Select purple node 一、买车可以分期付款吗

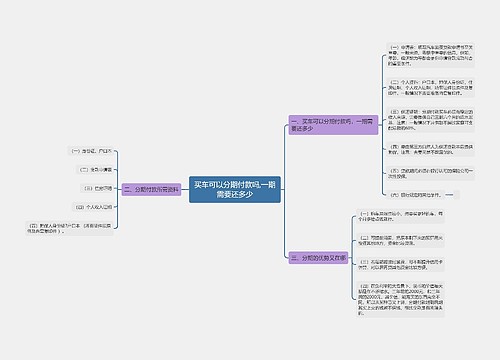click(333, 125)
